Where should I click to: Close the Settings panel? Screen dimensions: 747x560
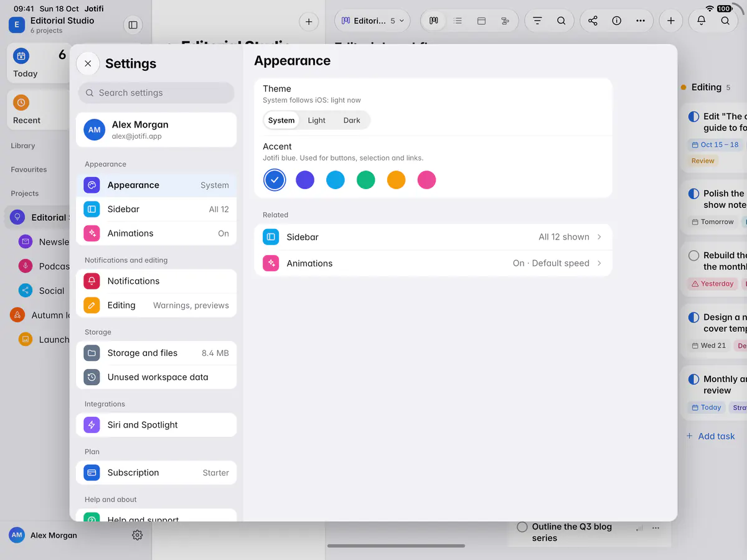coord(88,63)
